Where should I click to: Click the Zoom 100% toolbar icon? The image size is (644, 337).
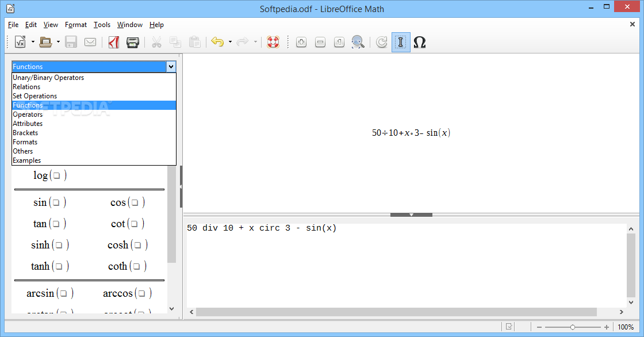click(339, 42)
